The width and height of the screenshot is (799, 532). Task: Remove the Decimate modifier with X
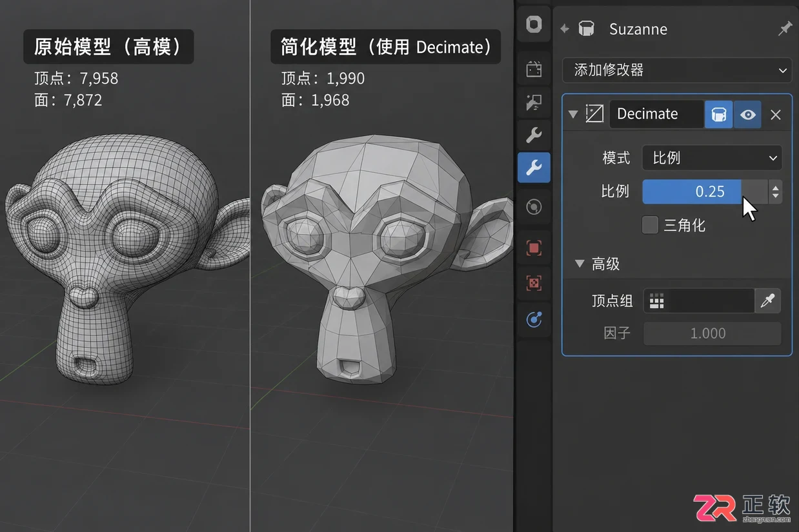[x=776, y=115]
